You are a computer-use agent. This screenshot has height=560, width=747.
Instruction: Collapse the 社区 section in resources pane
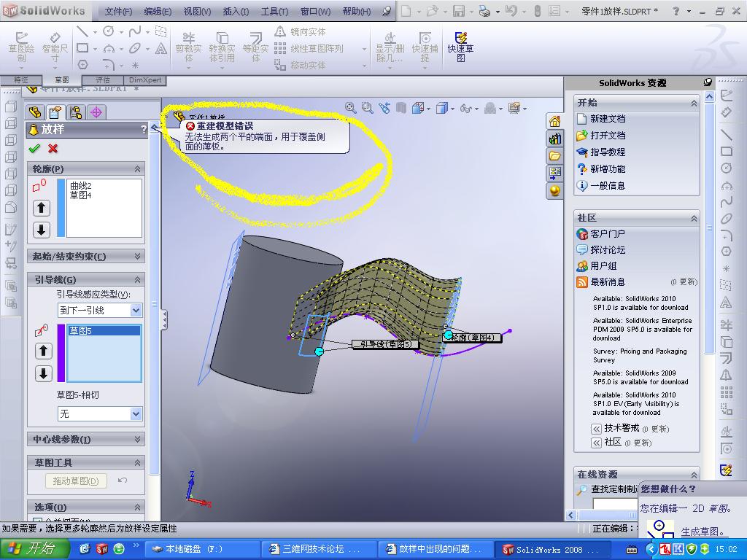[694, 218]
